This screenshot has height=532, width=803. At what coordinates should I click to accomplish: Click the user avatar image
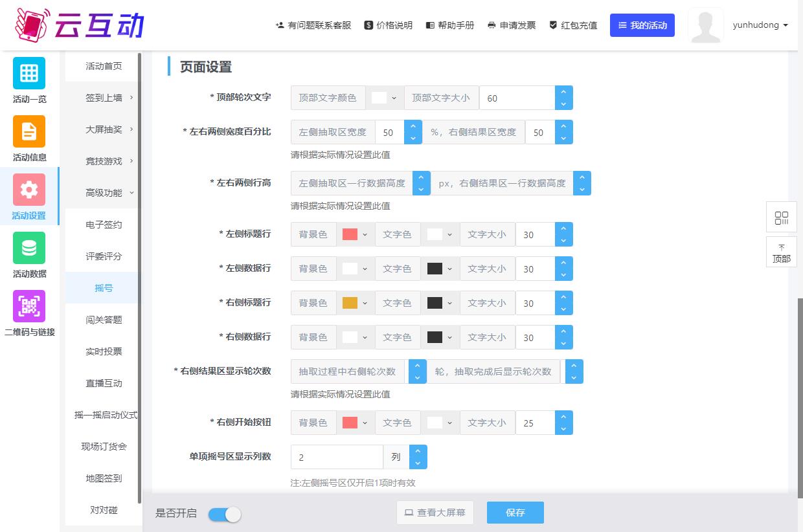(x=705, y=26)
